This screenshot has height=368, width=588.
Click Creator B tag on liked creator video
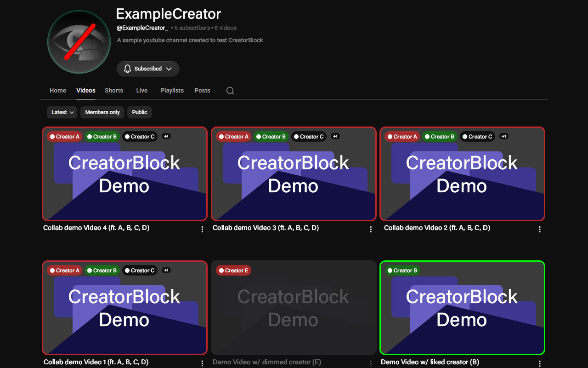tap(402, 270)
